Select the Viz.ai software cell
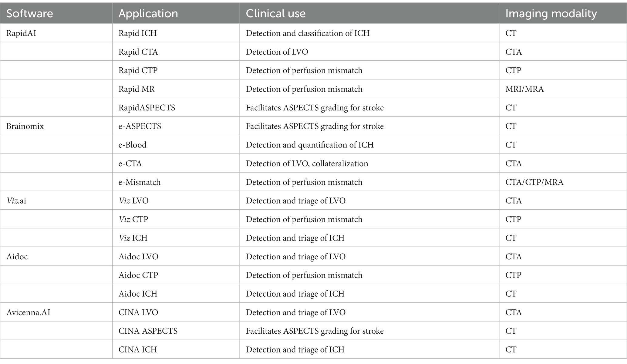627x364 pixels. 56,201
